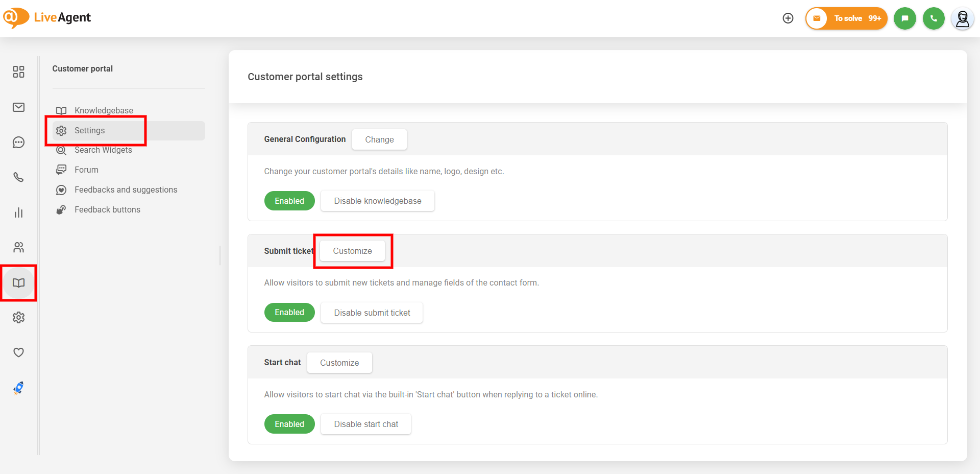Click the heart icon in sidebar
980x474 pixels.
(18, 352)
